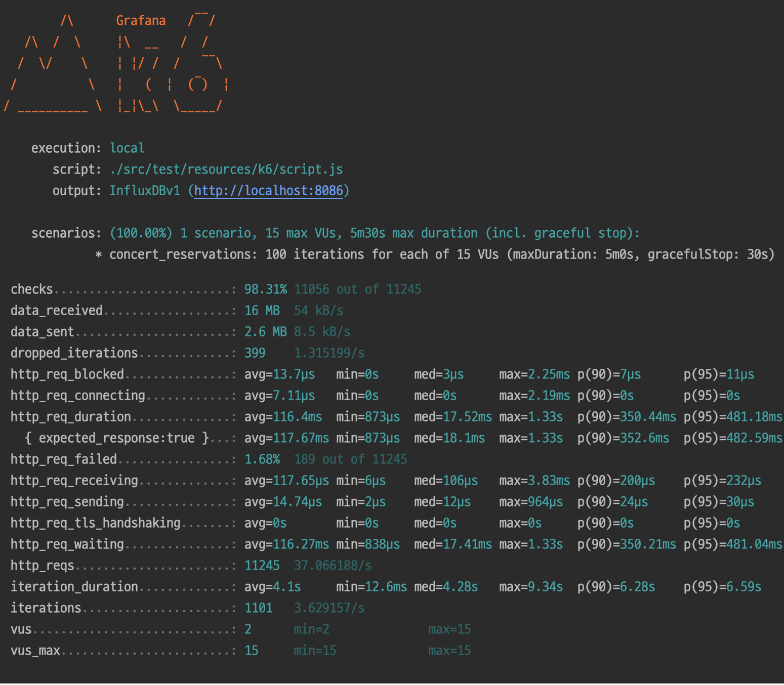Click the iteration_duration metric label
This screenshot has height=685, width=784.
74,587
